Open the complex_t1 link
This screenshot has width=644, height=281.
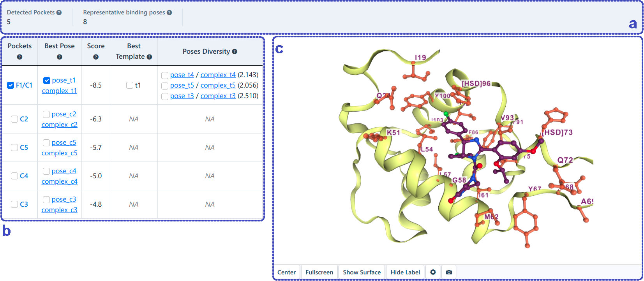[59, 91]
